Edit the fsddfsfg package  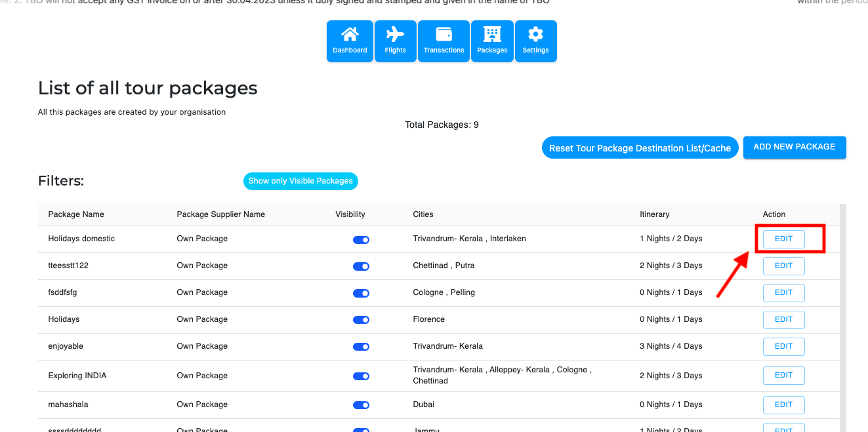783,292
